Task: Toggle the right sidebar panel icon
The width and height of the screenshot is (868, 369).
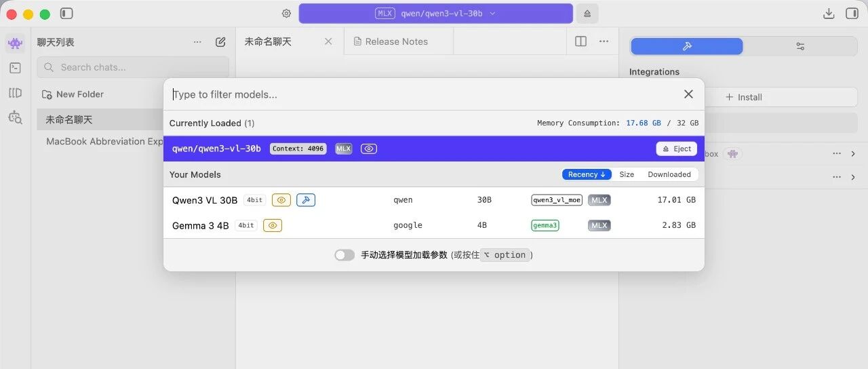Action: [x=852, y=14]
